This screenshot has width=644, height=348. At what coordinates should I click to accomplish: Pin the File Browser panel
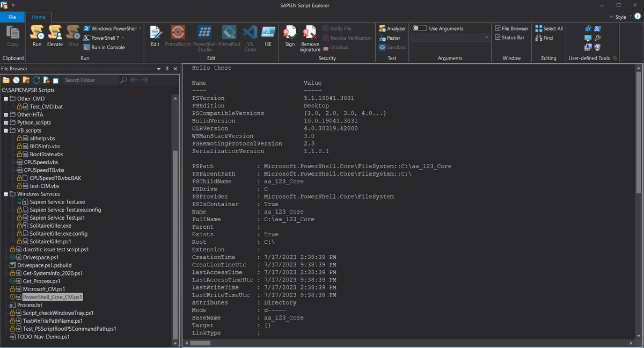[167, 69]
